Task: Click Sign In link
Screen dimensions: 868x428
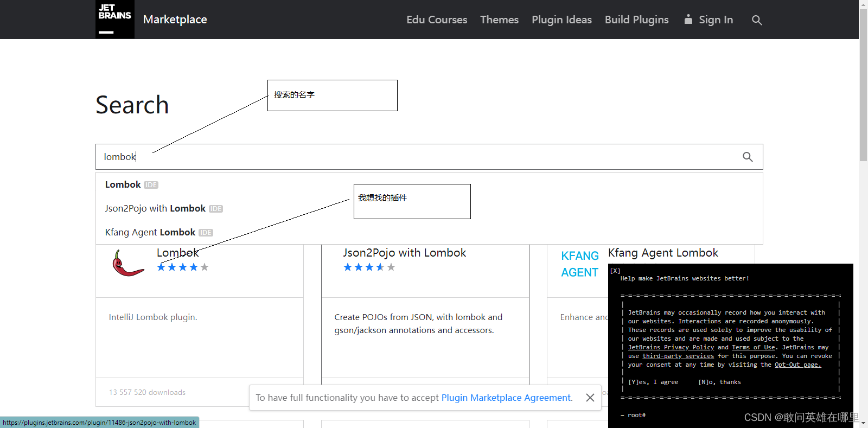Action: pos(716,20)
